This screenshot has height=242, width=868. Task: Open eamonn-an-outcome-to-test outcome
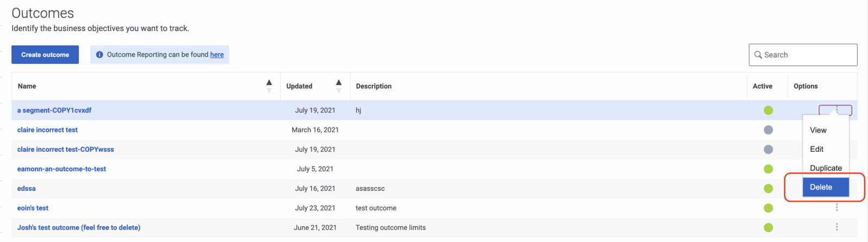point(61,169)
